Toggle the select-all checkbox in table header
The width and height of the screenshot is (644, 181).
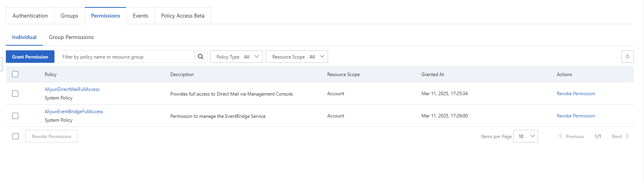point(15,74)
